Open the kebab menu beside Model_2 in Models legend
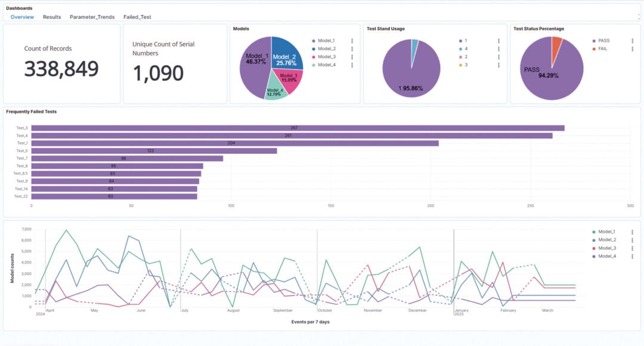 tap(352, 49)
